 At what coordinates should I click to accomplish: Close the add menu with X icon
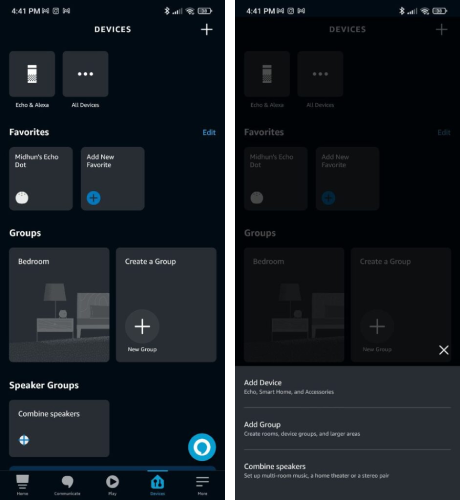[x=444, y=350]
